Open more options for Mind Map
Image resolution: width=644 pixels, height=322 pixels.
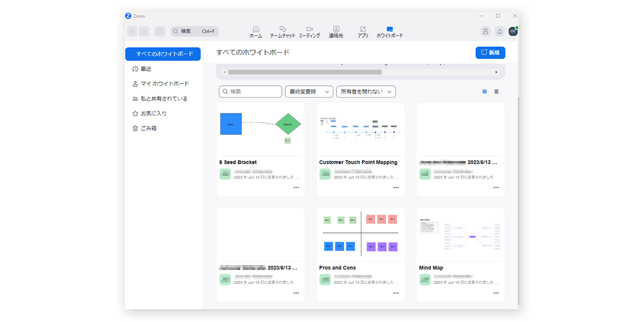496,293
